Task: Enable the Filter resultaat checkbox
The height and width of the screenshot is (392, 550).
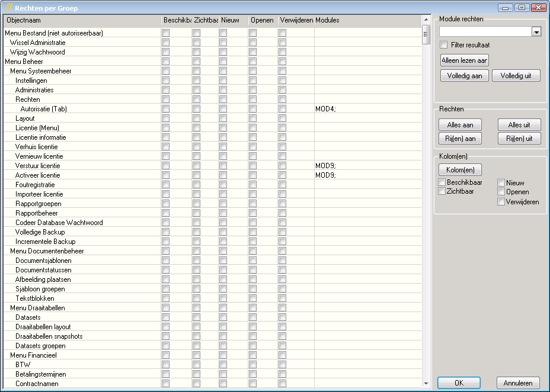Action: (x=443, y=45)
